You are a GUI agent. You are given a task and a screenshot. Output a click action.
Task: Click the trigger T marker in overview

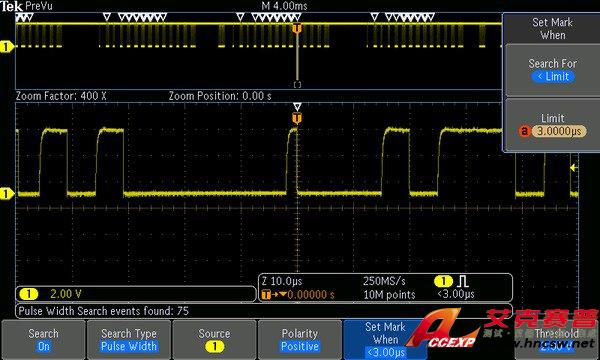tap(297, 28)
